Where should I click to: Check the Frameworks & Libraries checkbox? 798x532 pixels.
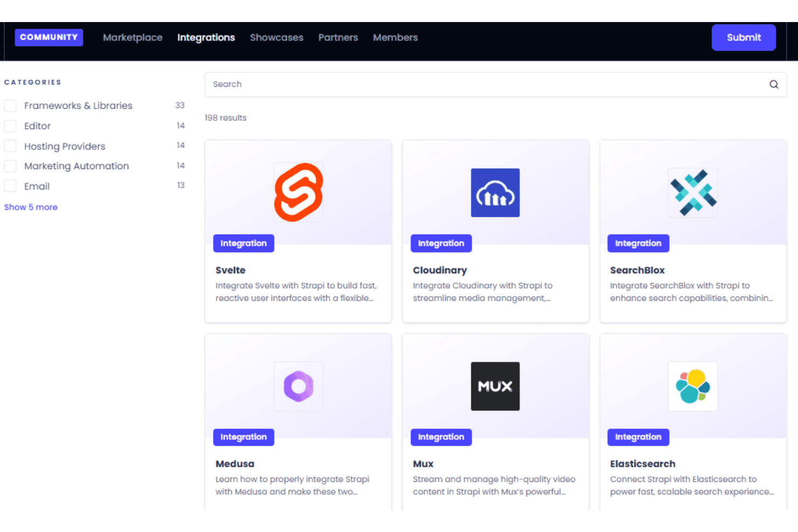[10, 106]
